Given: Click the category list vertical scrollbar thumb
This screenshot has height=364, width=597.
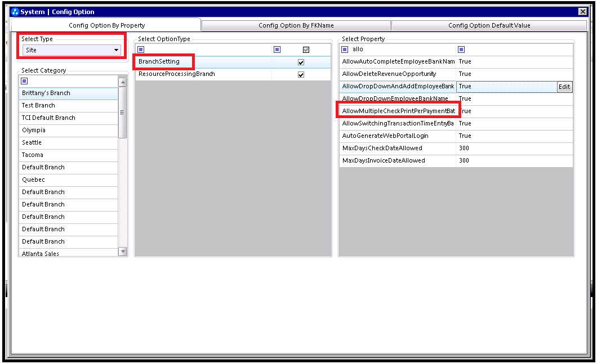Looking at the screenshot, I should [x=123, y=113].
